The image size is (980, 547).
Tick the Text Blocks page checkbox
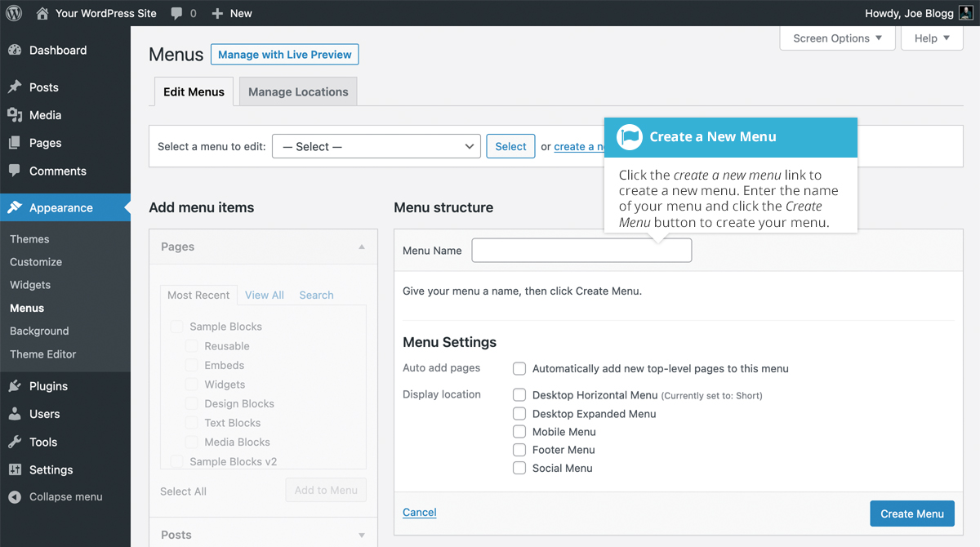pyautogui.click(x=191, y=423)
